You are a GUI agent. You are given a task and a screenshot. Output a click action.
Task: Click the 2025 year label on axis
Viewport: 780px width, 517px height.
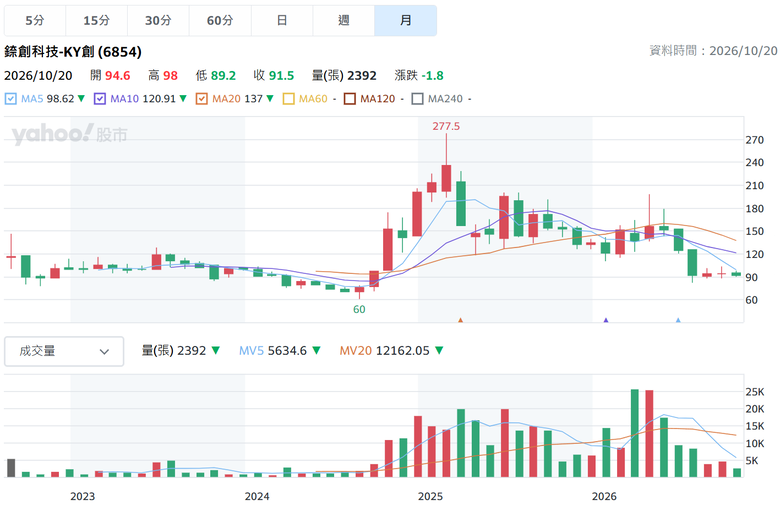point(430,496)
